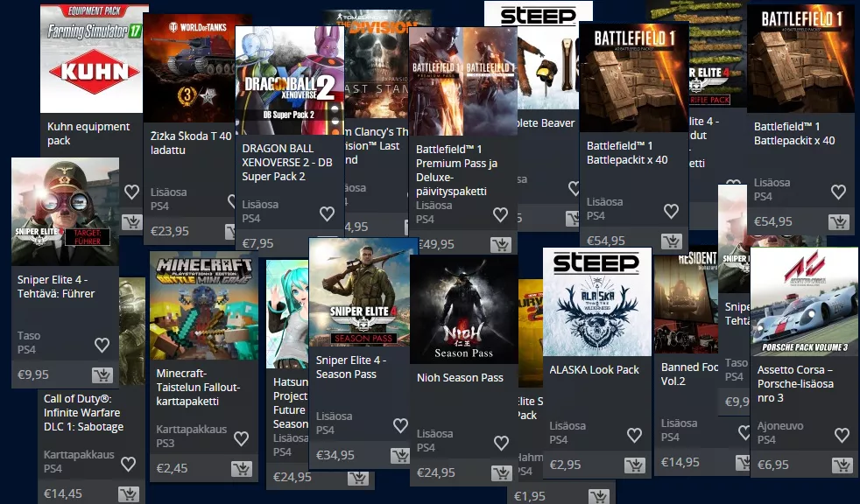Open the Farming Simulator 17 KUHN thumbnail
Viewport: 860px width, 504px height.
95,59
